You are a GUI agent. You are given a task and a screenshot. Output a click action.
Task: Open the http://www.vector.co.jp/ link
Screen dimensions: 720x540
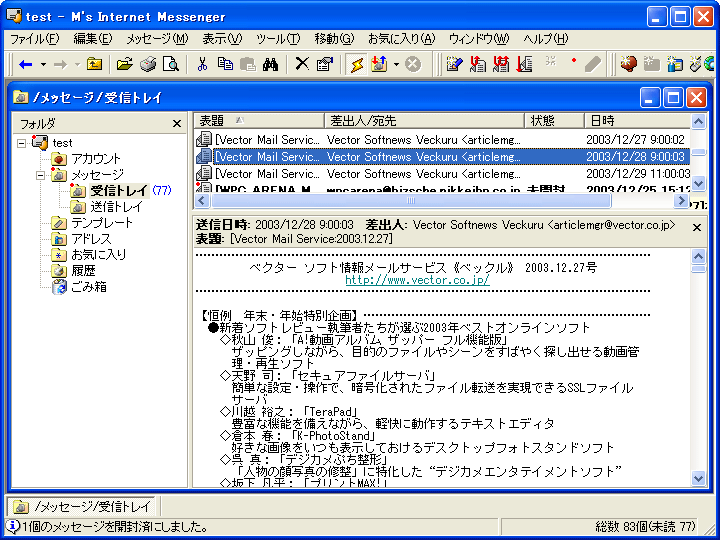click(x=417, y=280)
